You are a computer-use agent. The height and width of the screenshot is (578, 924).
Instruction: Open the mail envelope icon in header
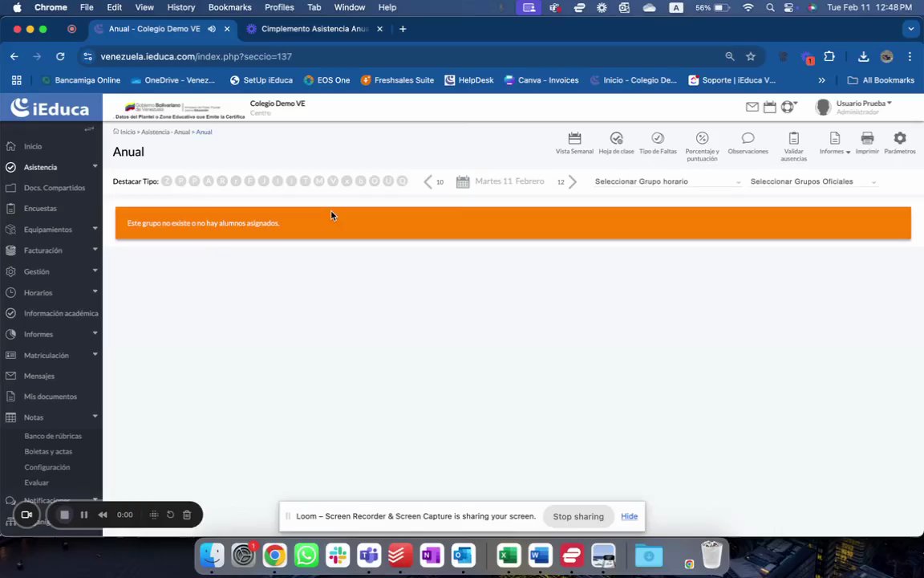(752, 107)
